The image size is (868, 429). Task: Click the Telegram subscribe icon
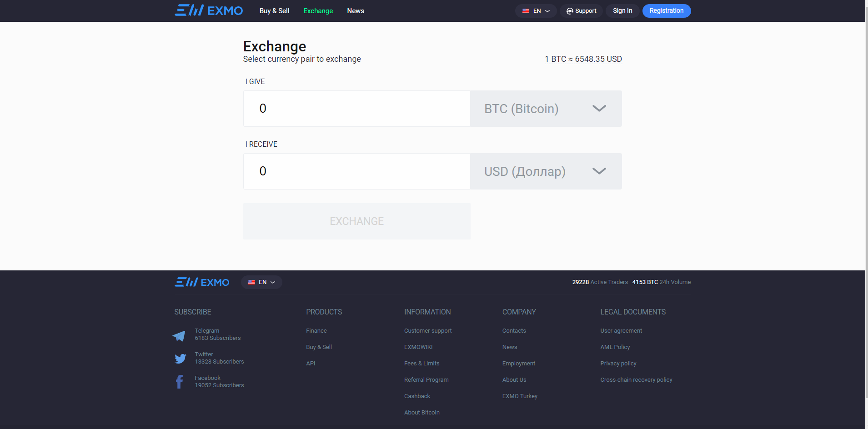click(179, 335)
